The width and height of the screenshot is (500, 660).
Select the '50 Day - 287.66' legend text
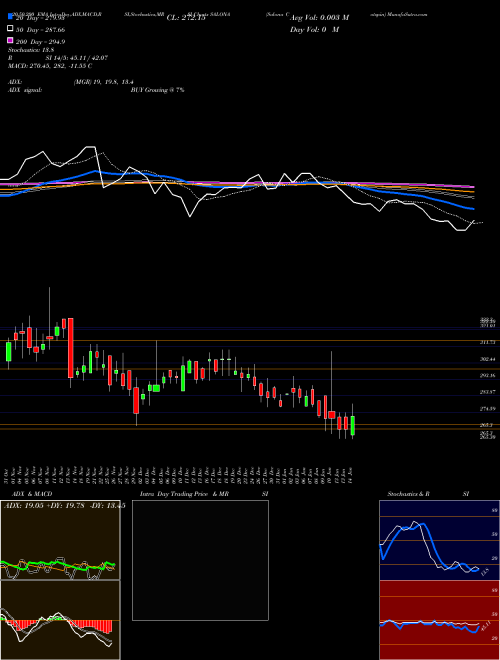coord(41,30)
